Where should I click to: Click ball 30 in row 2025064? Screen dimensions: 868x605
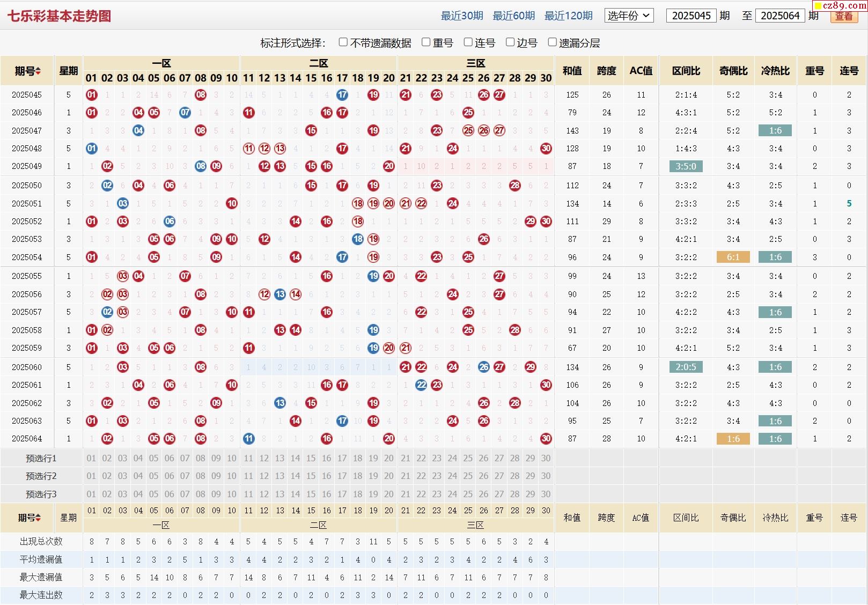point(546,439)
